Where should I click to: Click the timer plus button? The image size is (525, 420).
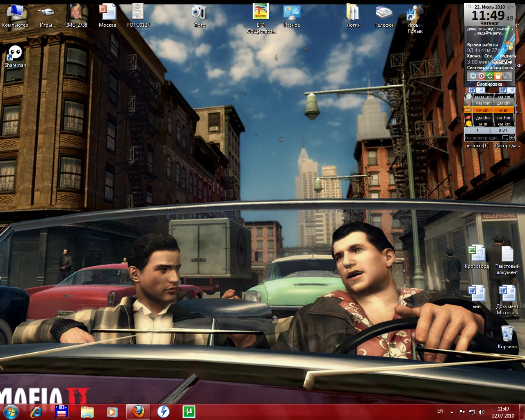(x=495, y=62)
